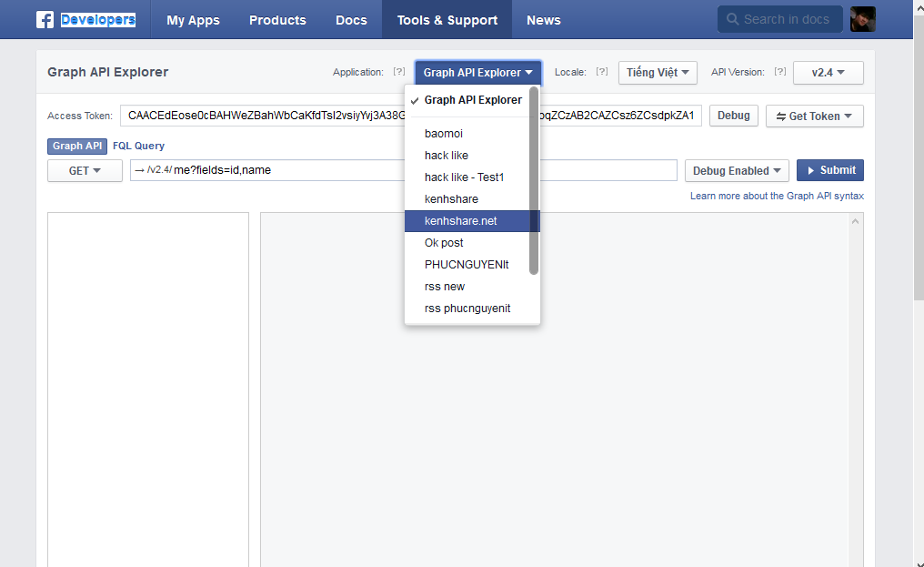Open the My Apps menu

pos(193,20)
